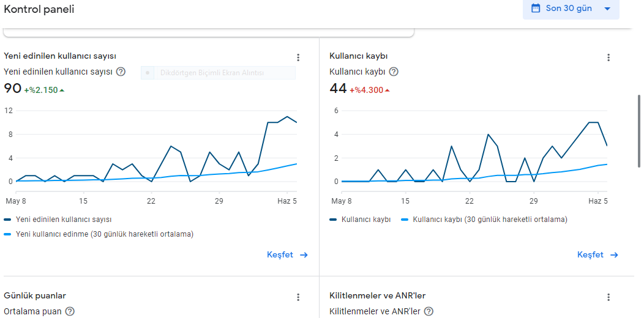Toggle Yeni kullanıcı edinme moving average legend
This screenshot has height=318, width=644.
point(99,234)
